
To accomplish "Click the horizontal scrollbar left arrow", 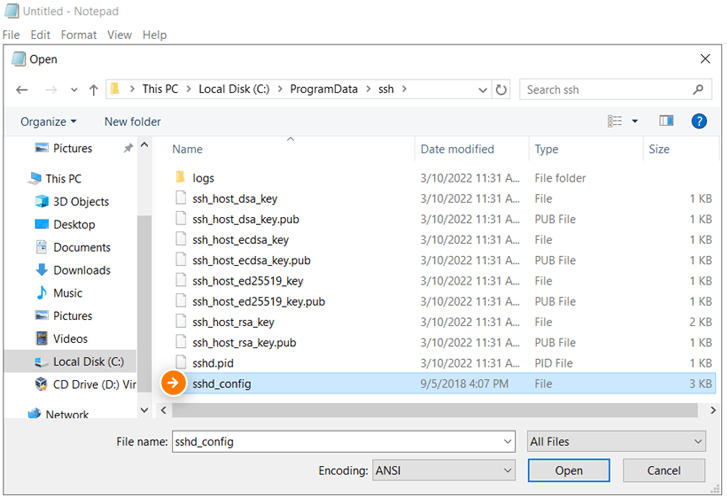I will tap(163, 410).
